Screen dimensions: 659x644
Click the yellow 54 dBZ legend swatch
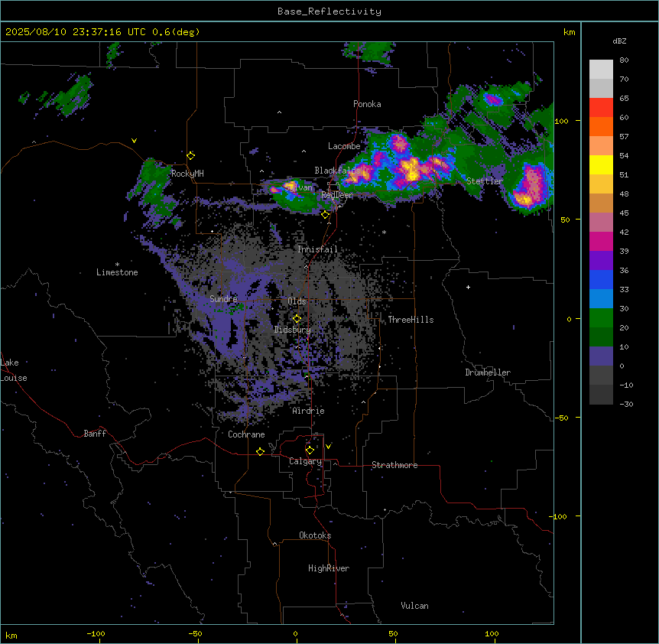pos(601,164)
